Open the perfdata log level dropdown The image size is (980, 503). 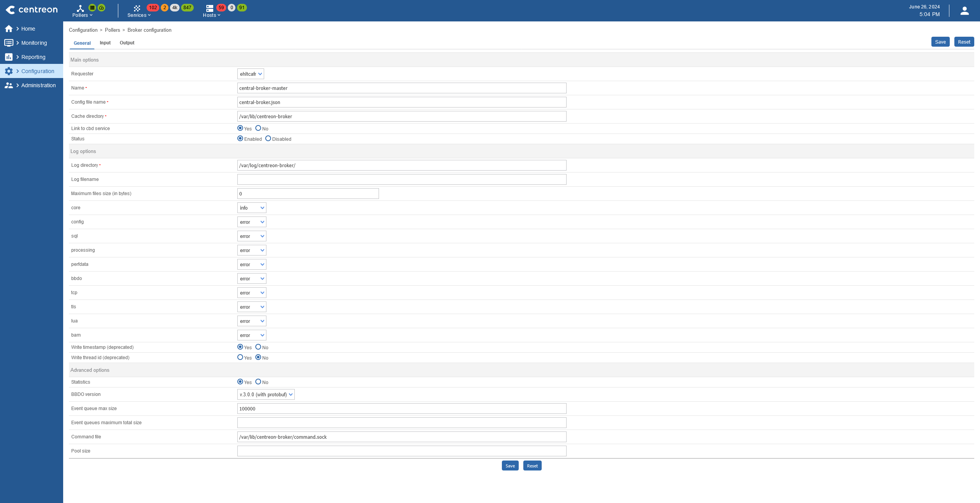[252, 264]
